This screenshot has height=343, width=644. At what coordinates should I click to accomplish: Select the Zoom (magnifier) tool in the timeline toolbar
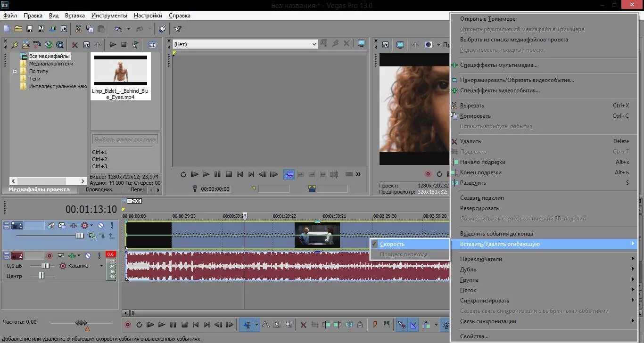pyautogui.click(x=288, y=325)
